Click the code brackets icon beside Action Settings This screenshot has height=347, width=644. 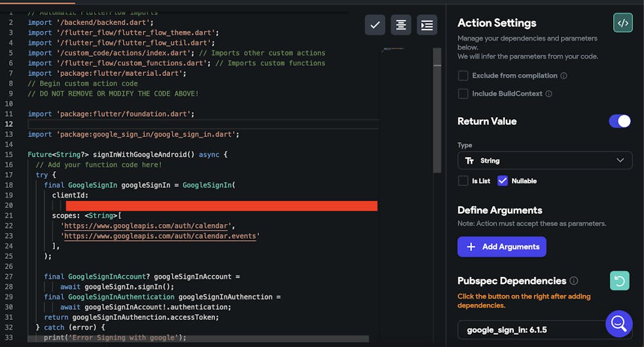[x=623, y=23]
